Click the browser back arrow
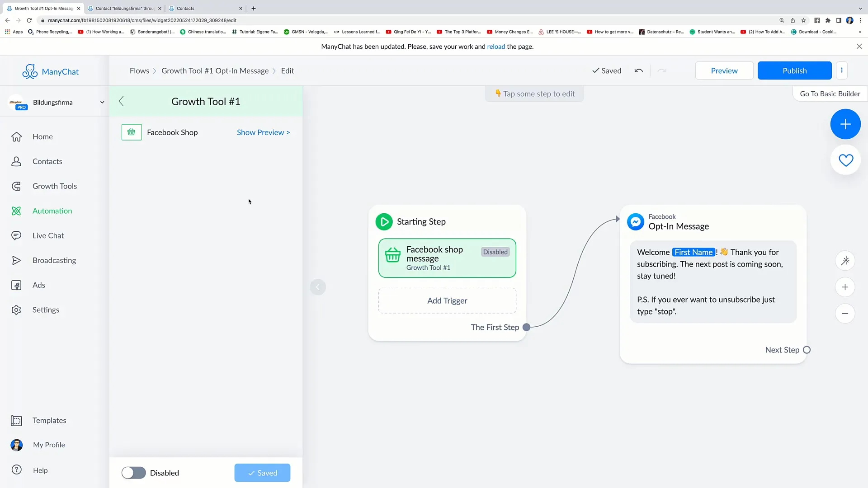The width and height of the screenshot is (868, 488). click(7, 20)
